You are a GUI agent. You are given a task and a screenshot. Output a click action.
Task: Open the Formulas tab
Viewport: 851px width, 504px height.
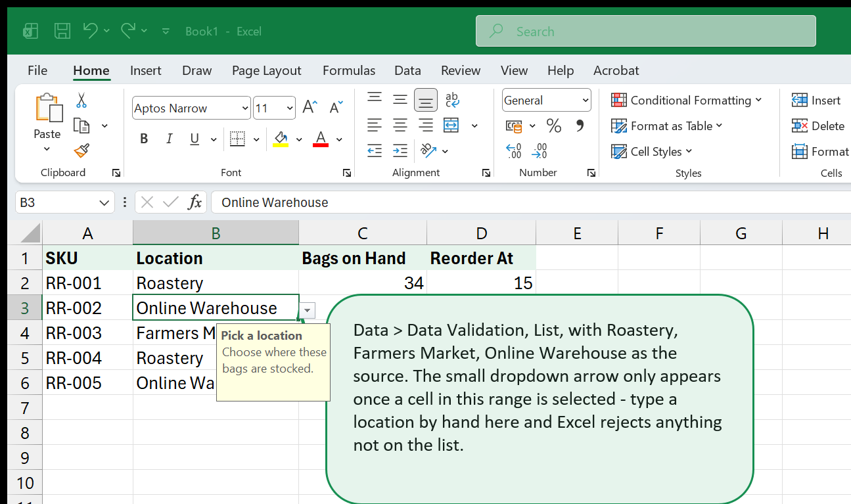click(x=349, y=70)
